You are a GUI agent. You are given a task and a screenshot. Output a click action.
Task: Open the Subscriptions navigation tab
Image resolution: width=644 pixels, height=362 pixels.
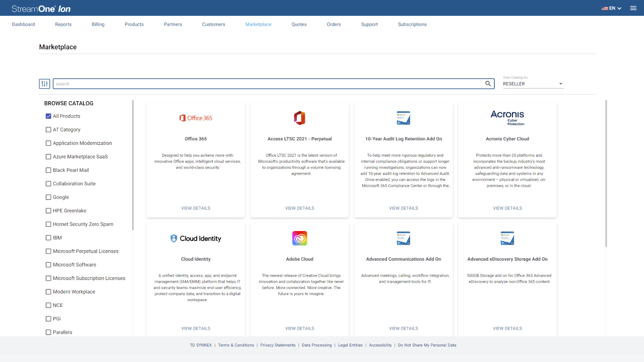412,24
